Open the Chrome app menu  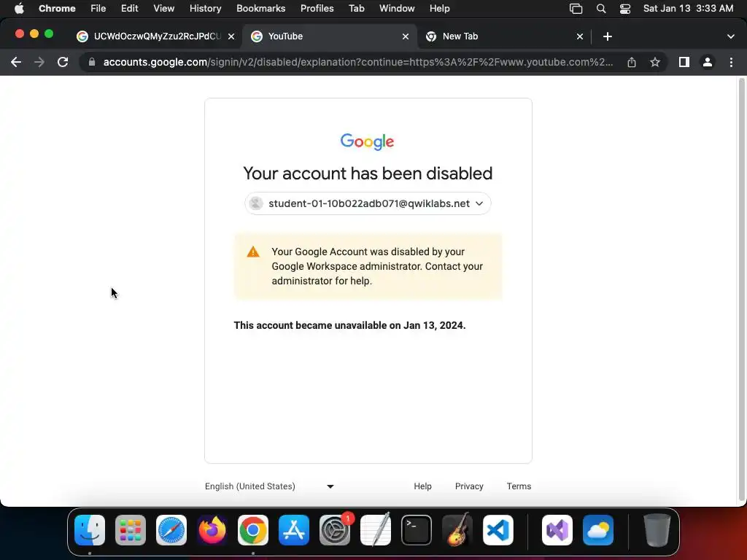[57, 9]
